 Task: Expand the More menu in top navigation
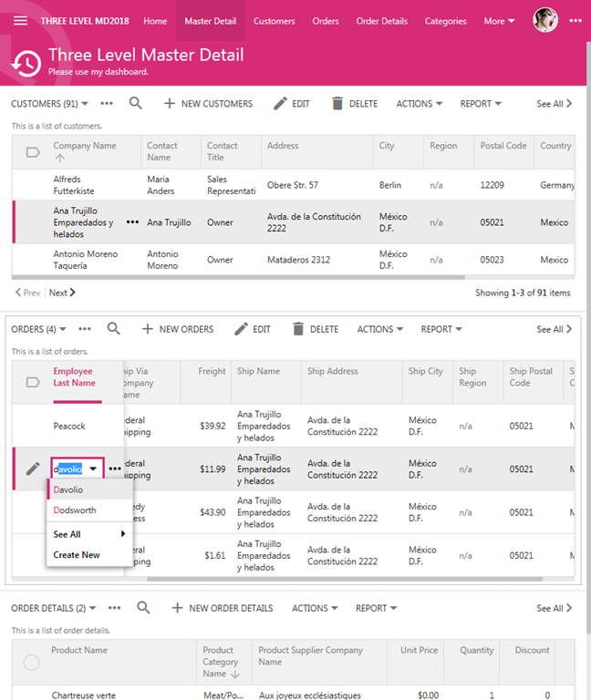[x=499, y=21]
